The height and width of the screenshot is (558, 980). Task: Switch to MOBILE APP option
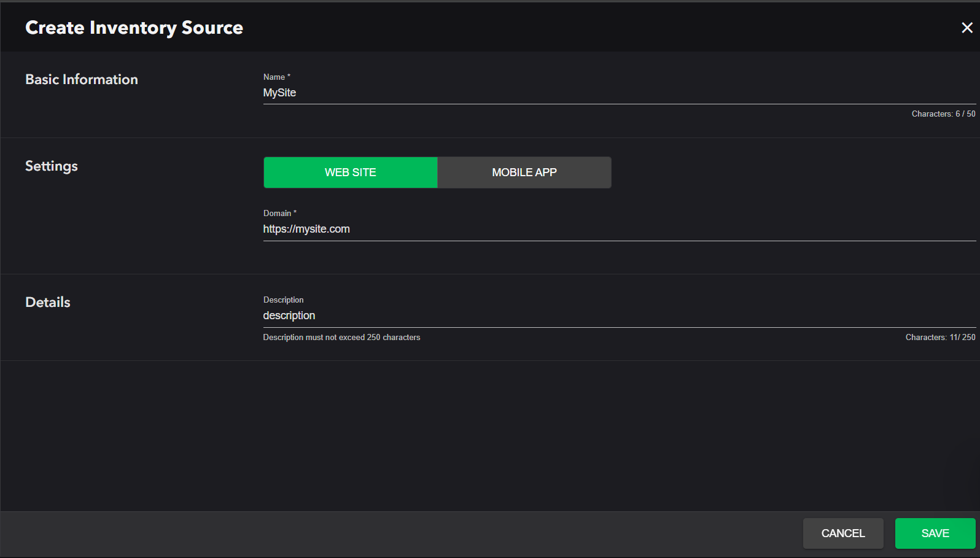click(x=524, y=172)
